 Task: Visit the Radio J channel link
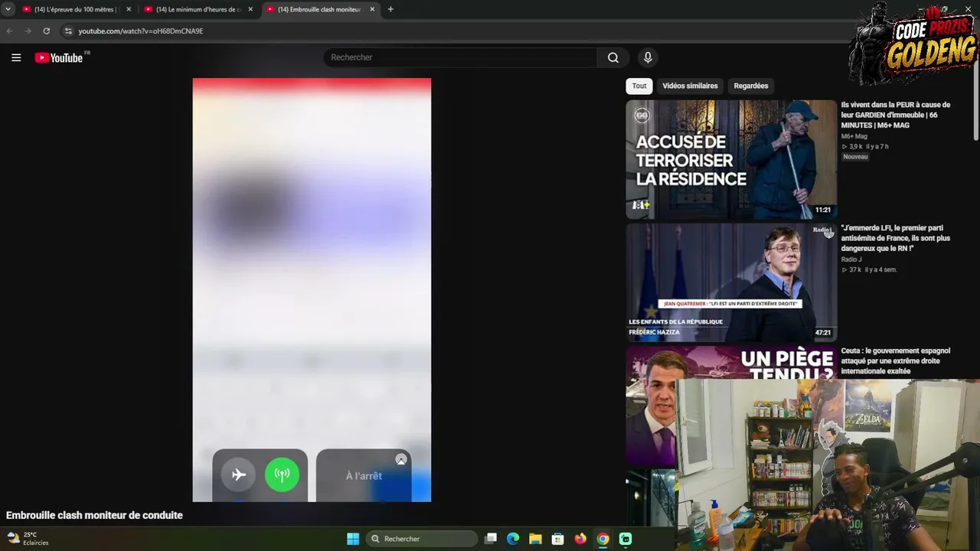(851, 259)
